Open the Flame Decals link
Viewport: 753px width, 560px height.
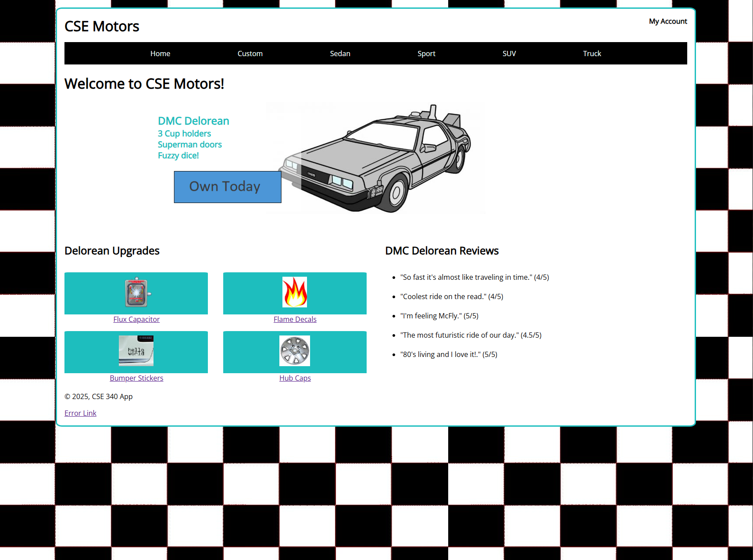click(295, 319)
